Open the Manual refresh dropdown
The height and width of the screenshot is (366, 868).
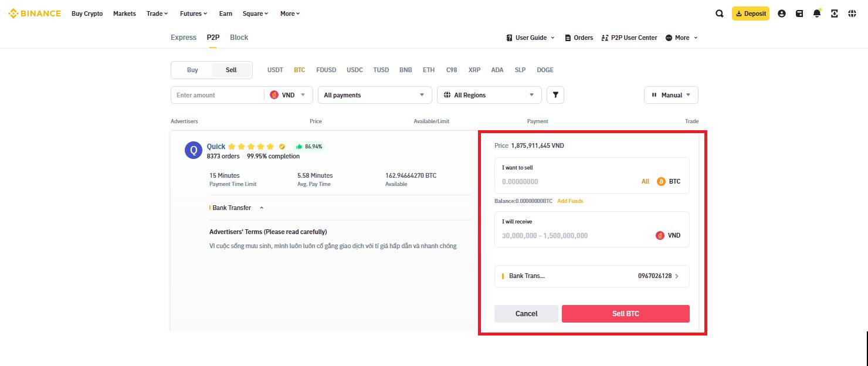click(671, 95)
